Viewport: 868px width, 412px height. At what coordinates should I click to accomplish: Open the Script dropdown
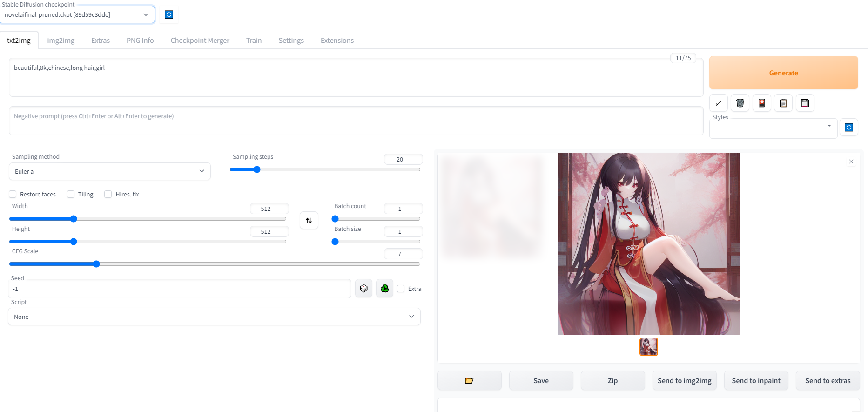214,317
